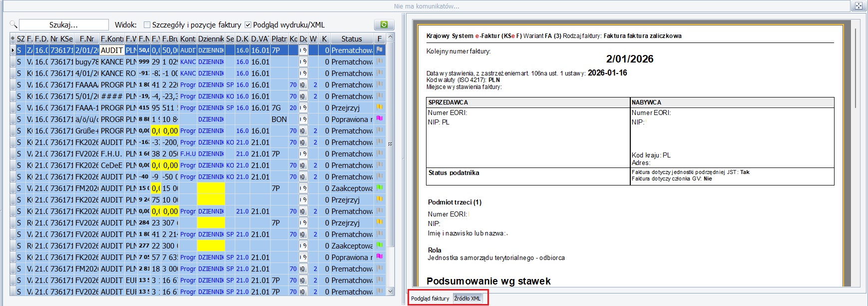Image resolution: width=868 pixels, height=306 pixels.
Task: Uncheck Podgląd wydruku/XML checkbox
Action: click(x=248, y=24)
